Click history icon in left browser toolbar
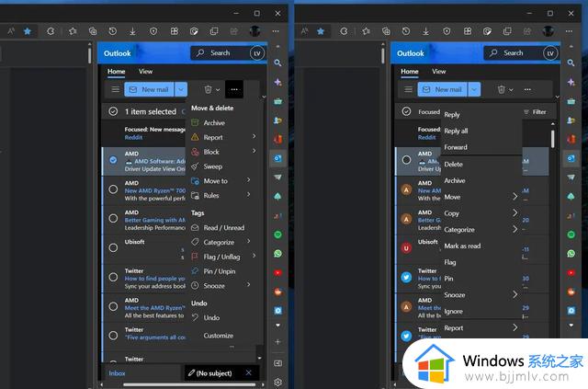 pos(112,31)
